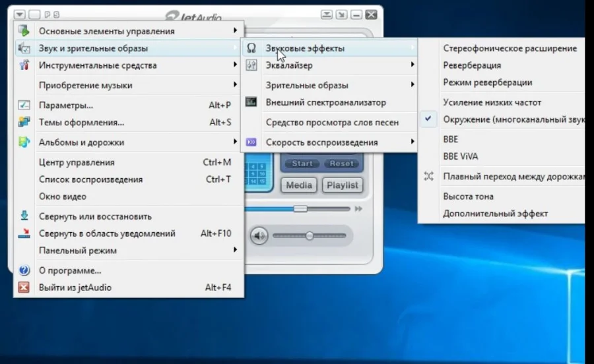Open Средство просмотра слов песен

(x=332, y=122)
